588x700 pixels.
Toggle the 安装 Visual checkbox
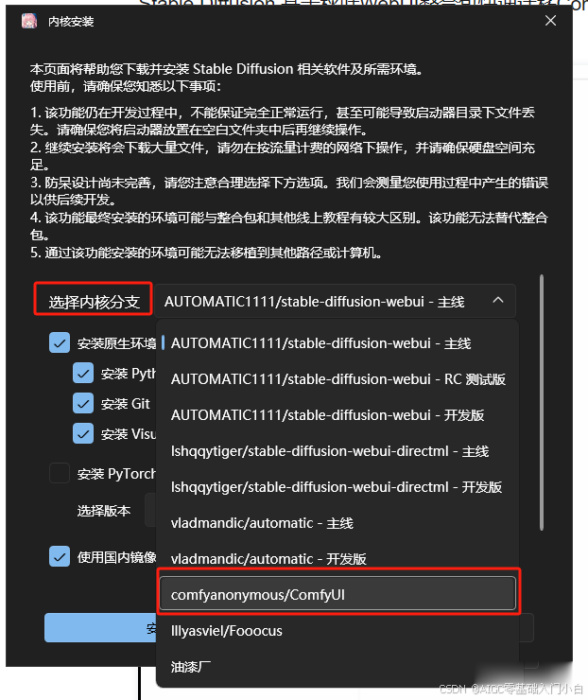pos(83,433)
